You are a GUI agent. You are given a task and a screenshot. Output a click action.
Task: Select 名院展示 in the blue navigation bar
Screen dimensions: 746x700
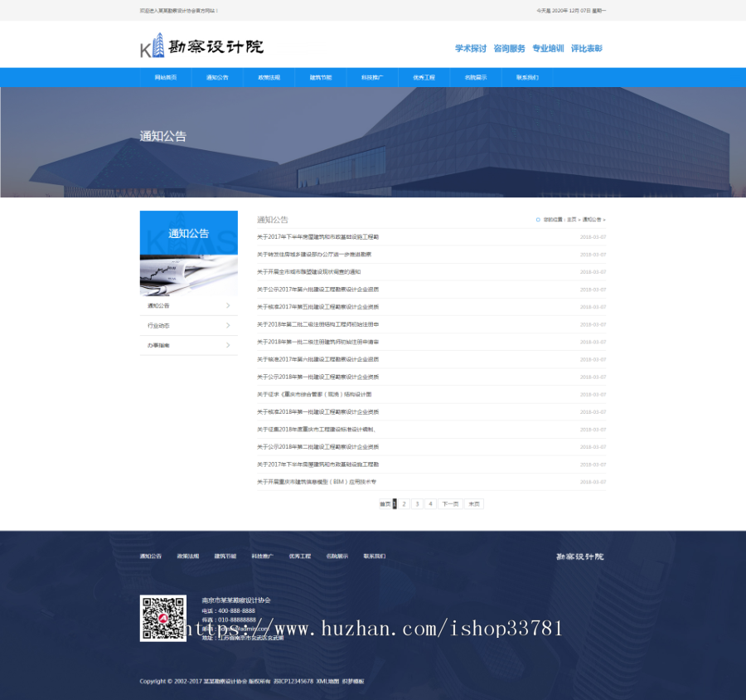coord(476,77)
